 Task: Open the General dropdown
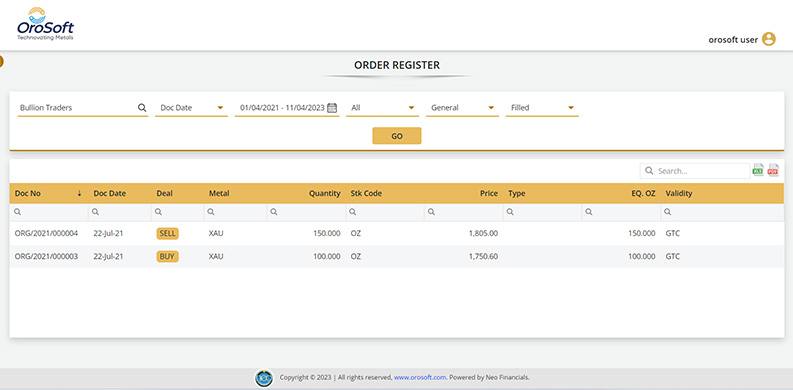click(462, 108)
